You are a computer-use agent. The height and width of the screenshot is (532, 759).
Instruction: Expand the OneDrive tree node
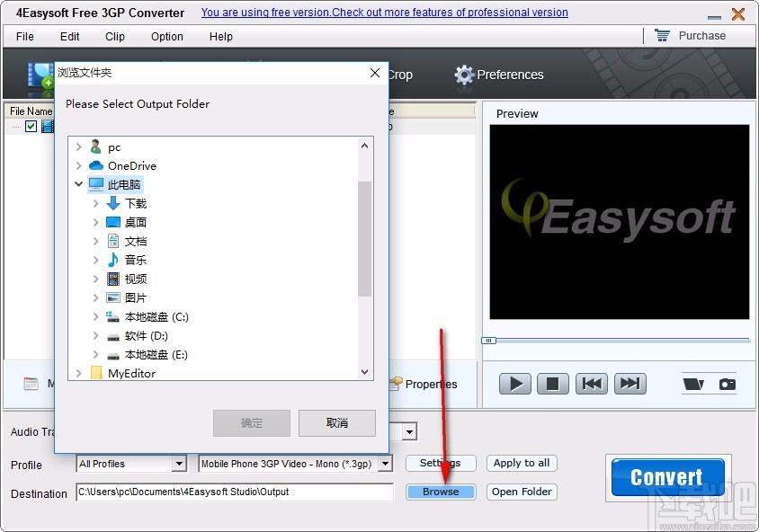[x=78, y=166]
